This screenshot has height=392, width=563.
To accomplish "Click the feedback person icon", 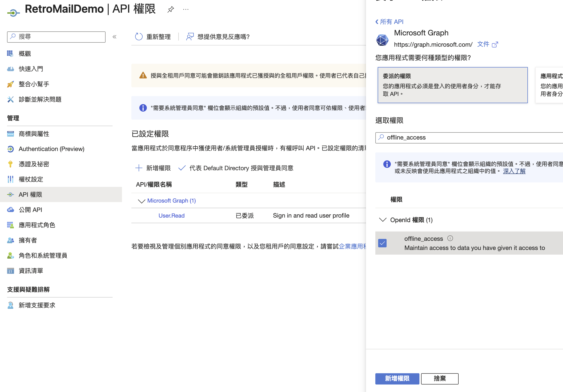I will [190, 37].
